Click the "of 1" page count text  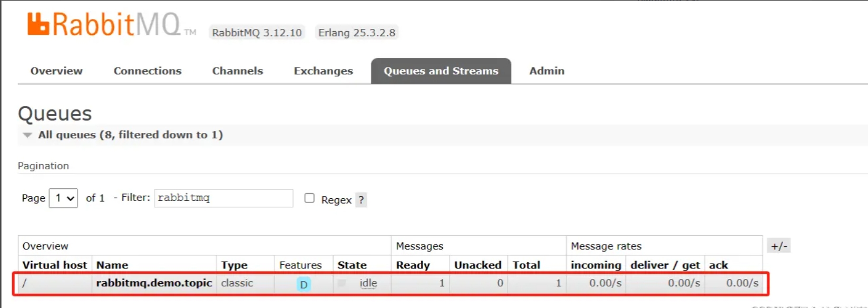pos(95,198)
